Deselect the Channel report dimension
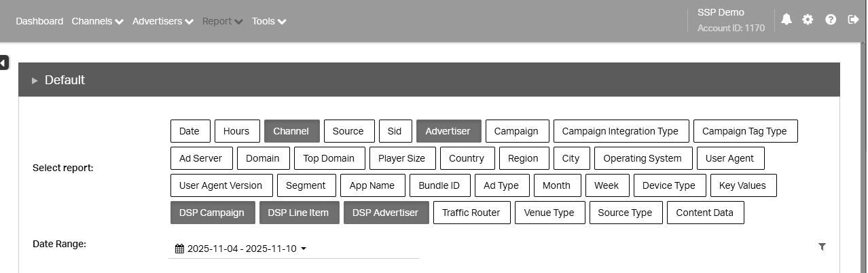Screen dimensions: 868x273 tap(291, 131)
